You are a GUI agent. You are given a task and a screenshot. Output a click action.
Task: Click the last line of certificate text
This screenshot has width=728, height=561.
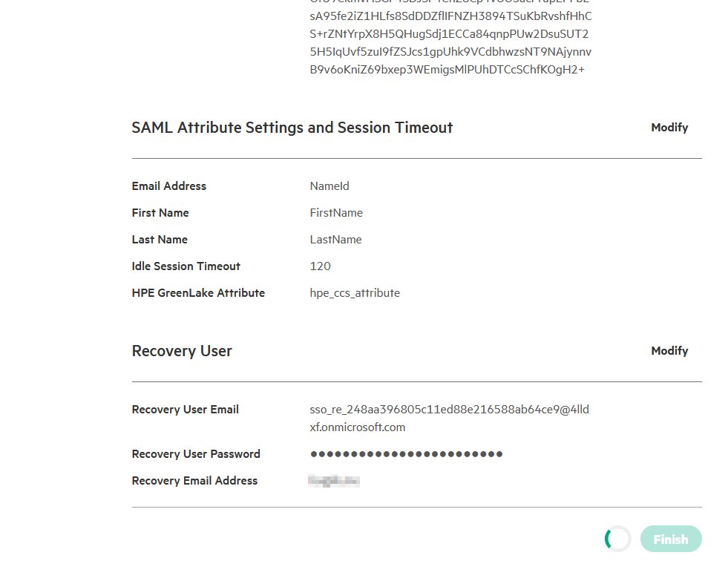447,70
